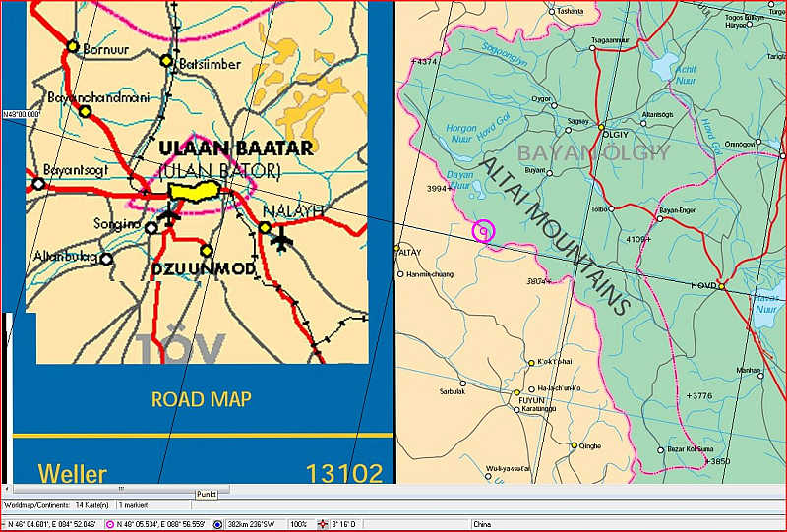The width and height of the screenshot is (787, 532).
Task: Click the cursor coordinates 'N 46° 04.601'' field
Action: 52,524
